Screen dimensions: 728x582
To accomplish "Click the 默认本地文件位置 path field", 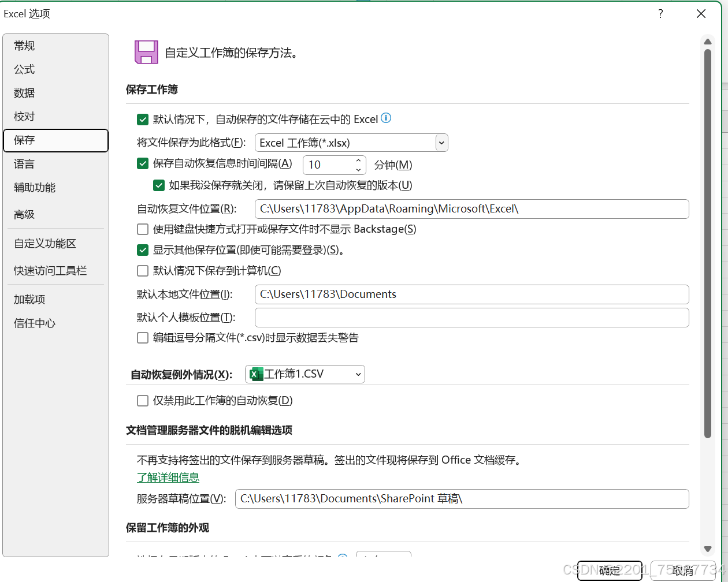I will (x=471, y=294).
